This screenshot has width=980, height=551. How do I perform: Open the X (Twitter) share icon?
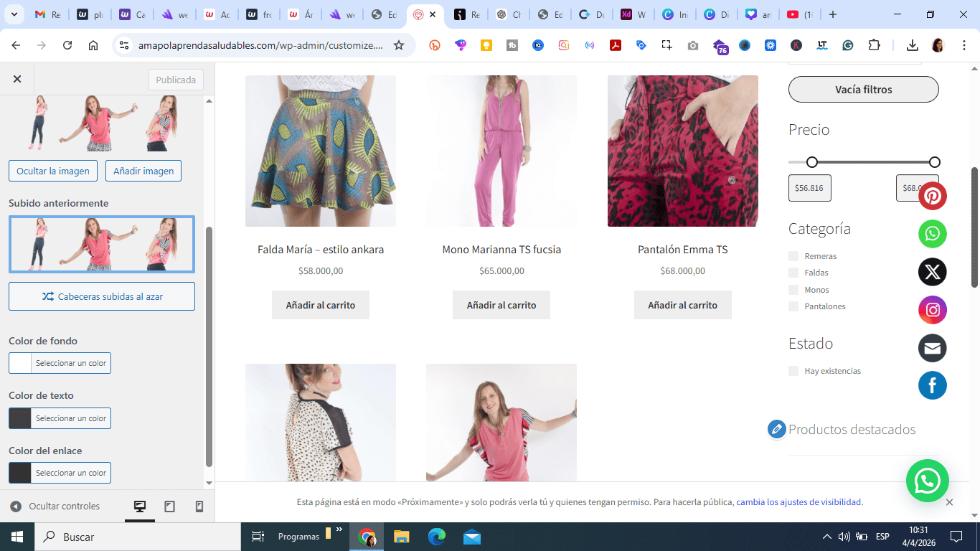click(933, 272)
